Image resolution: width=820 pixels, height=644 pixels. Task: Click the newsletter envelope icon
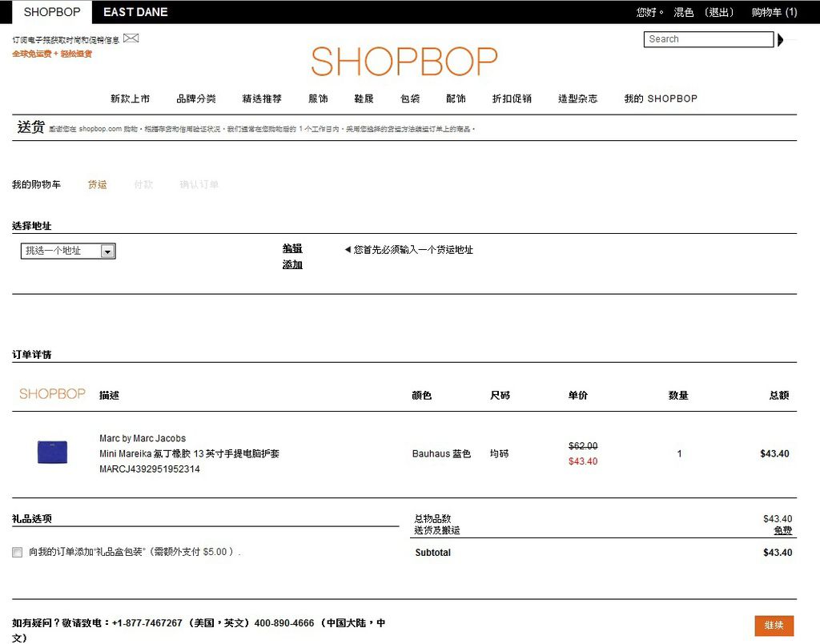click(131, 38)
